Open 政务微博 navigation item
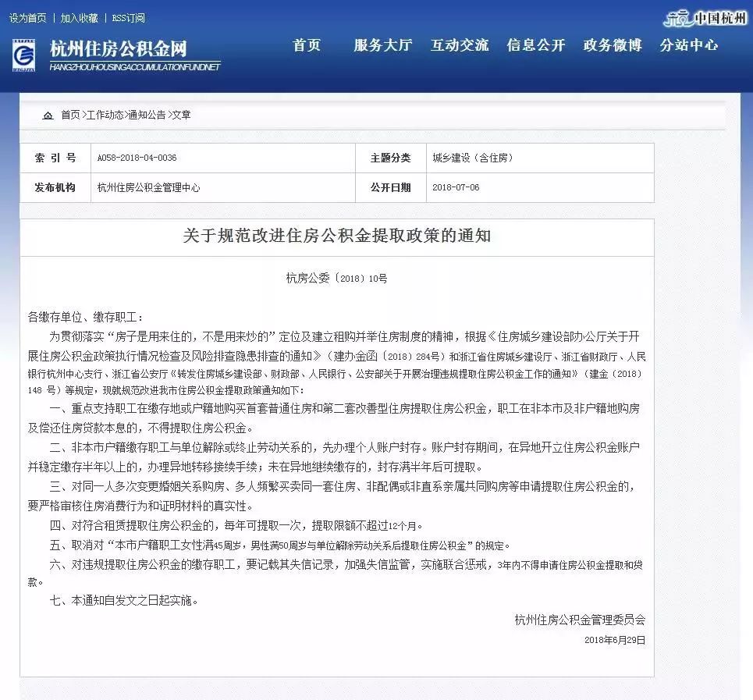Viewport: 753px width, 700px height. point(613,44)
